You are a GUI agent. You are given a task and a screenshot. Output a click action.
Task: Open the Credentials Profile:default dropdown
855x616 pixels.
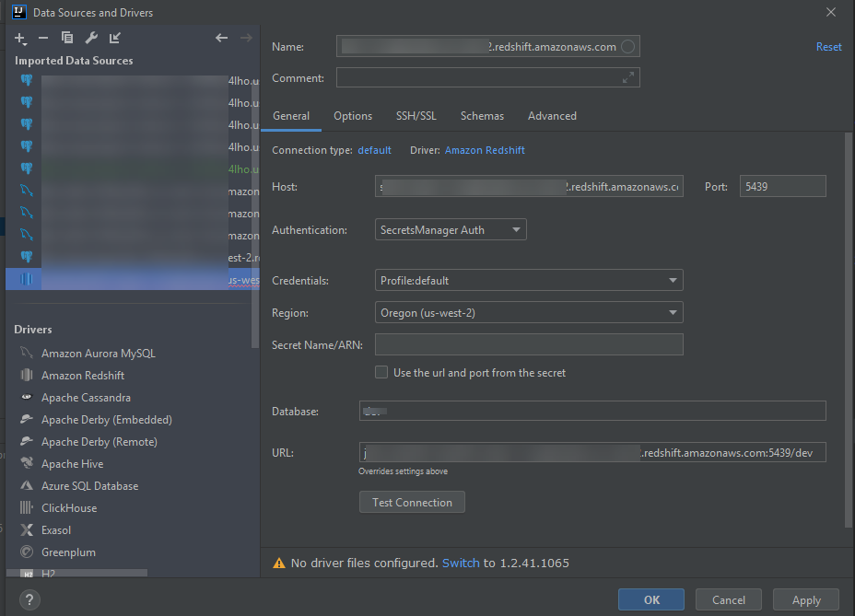528,280
